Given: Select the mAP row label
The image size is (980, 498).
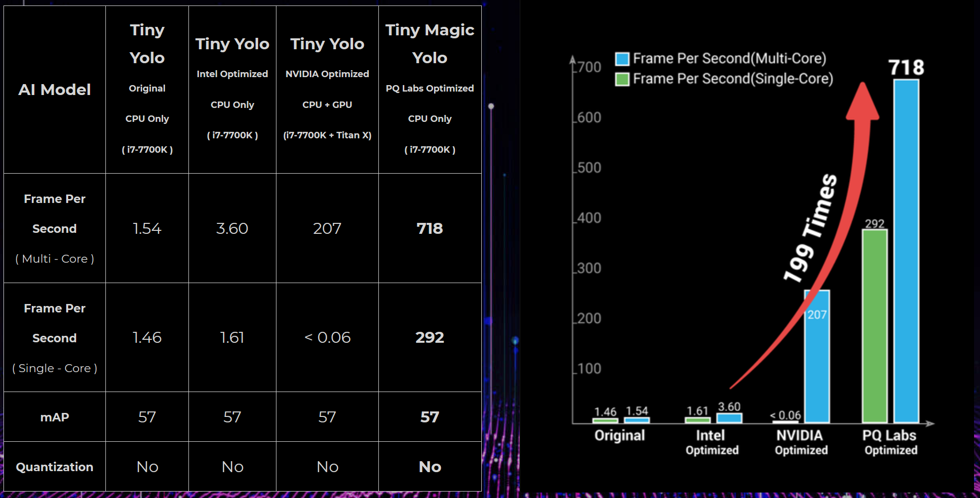Looking at the screenshot, I should point(55,417).
